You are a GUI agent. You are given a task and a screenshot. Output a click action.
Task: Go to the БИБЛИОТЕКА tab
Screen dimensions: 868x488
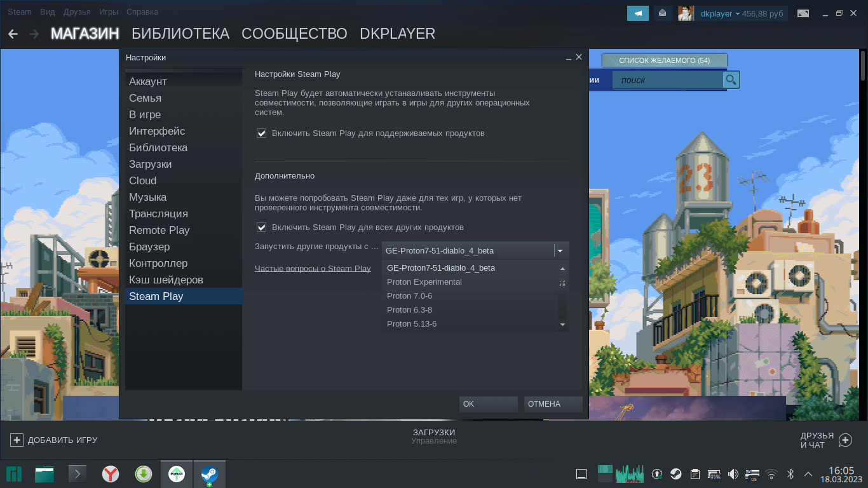180,34
